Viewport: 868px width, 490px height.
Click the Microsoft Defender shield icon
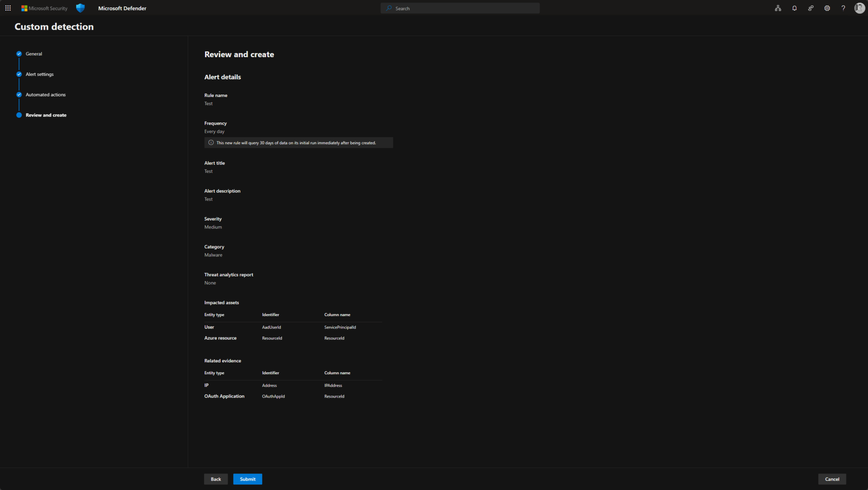(80, 8)
